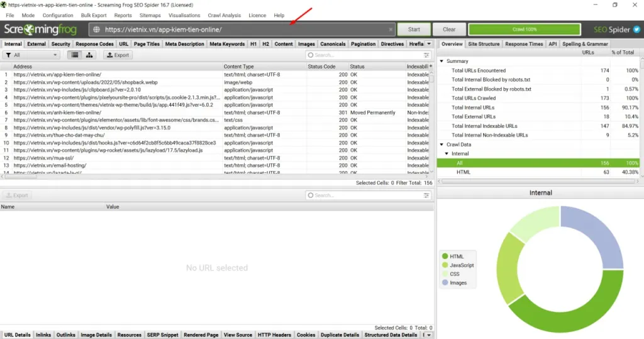Screen dimensions: 644x339
Task: Click the lower pane Export button
Action: [x=17, y=196]
